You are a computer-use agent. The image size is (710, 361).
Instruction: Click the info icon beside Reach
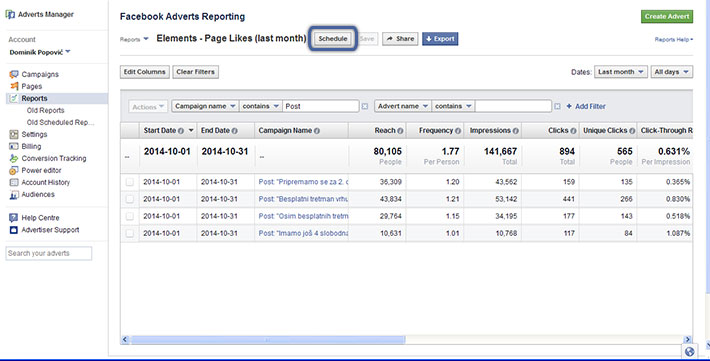400,131
